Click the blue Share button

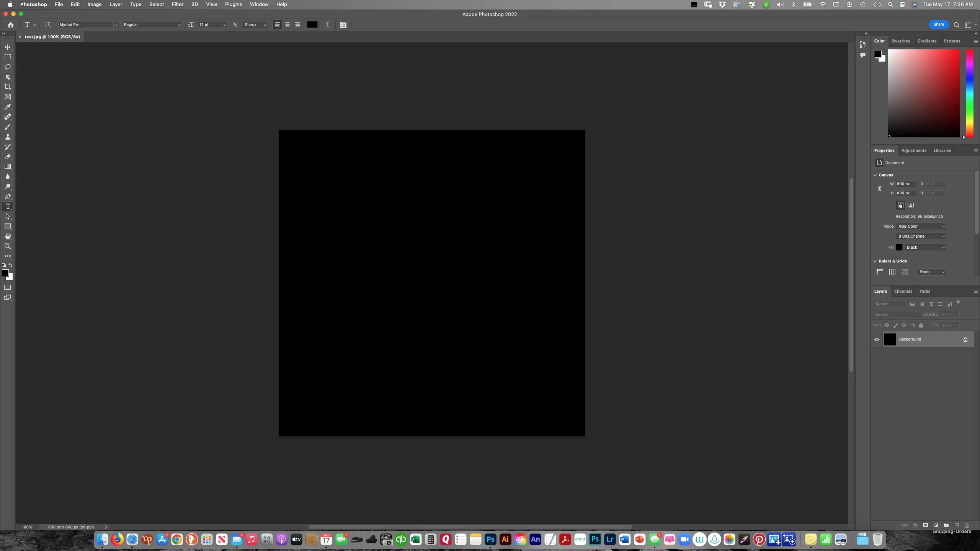click(939, 24)
